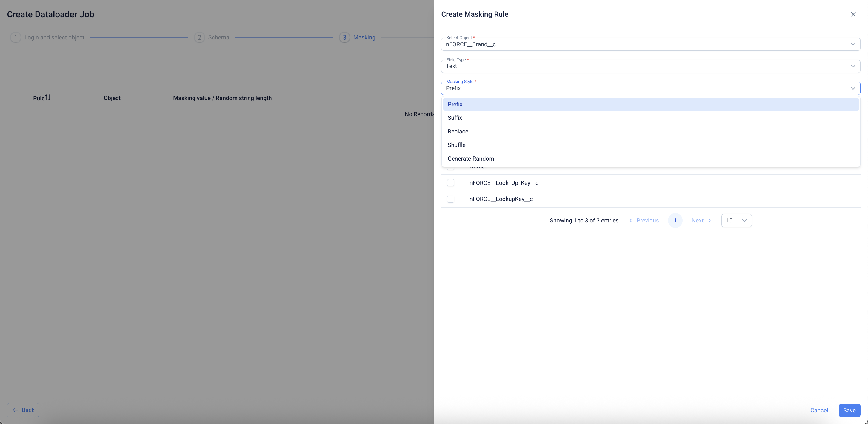Select the Generate Random option
The image size is (868, 424).
coord(471,159)
